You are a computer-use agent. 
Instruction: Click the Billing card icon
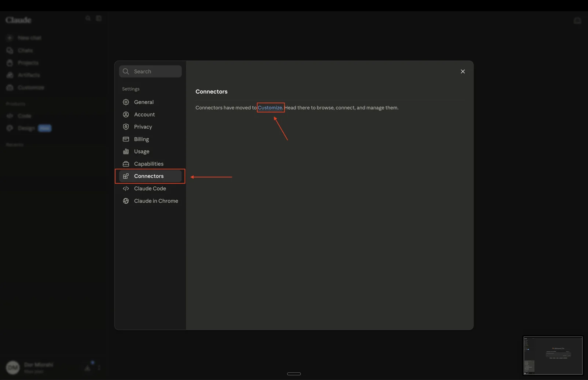coord(126,139)
